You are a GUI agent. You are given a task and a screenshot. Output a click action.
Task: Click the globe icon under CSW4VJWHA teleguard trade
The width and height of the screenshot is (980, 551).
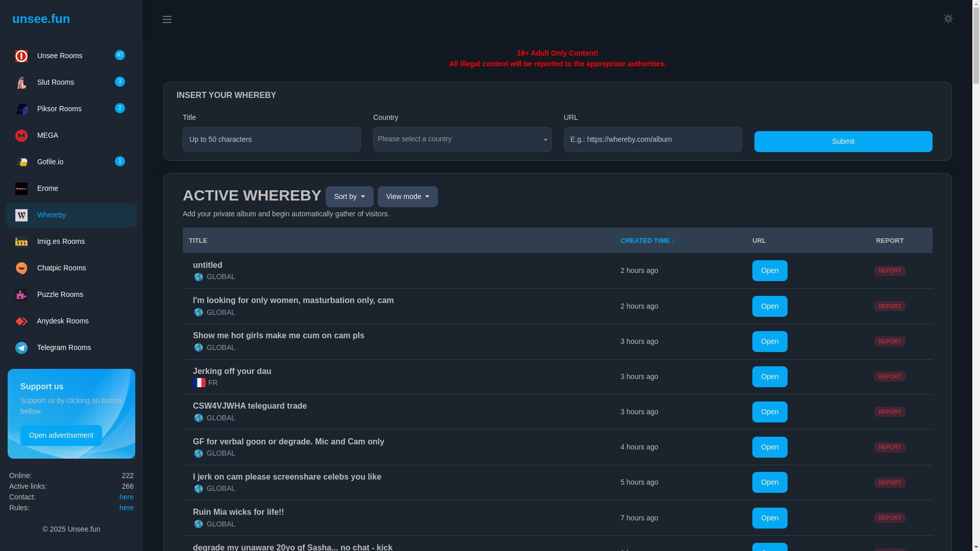pos(199,418)
